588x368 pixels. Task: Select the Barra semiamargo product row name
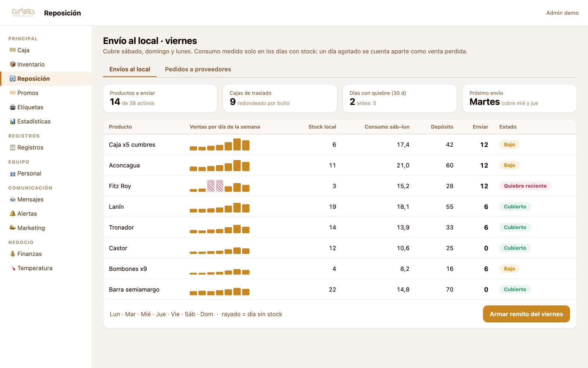(x=134, y=290)
